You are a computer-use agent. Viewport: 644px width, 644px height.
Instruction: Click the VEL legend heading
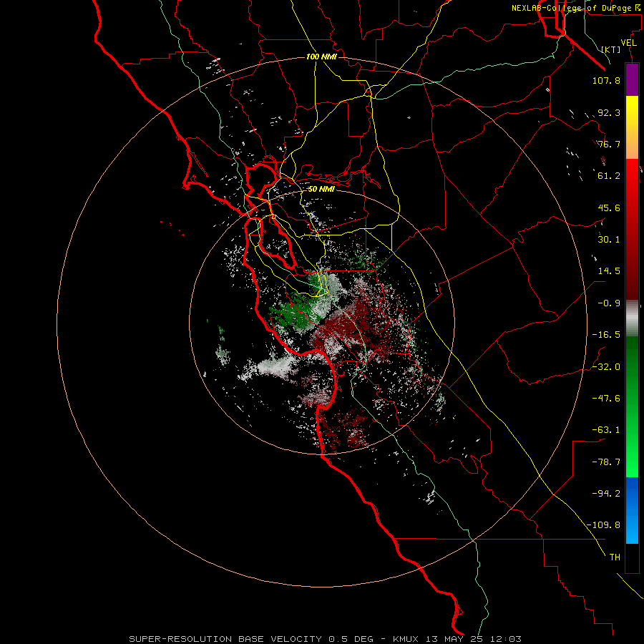(628, 43)
